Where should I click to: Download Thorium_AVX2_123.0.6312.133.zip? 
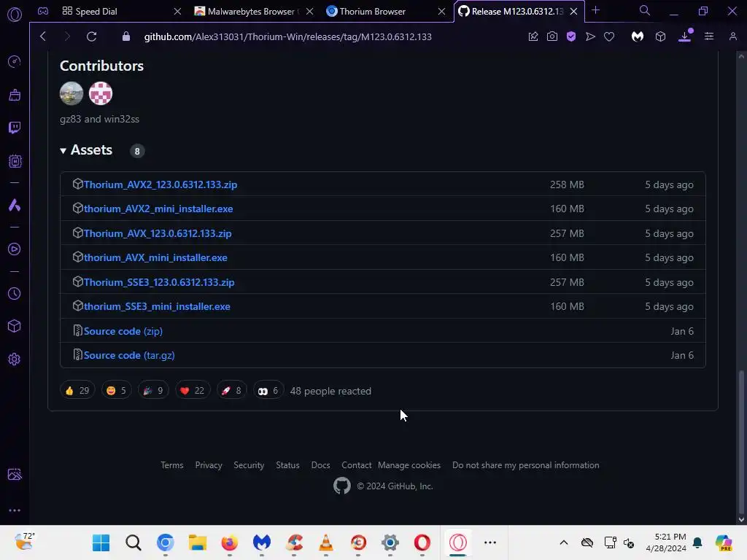tap(160, 184)
